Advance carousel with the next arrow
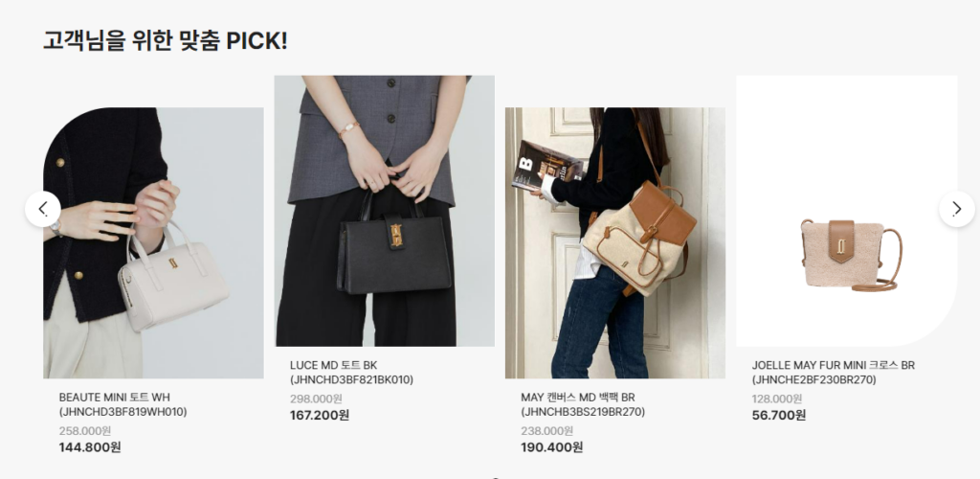980x479 pixels. (957, 209)
